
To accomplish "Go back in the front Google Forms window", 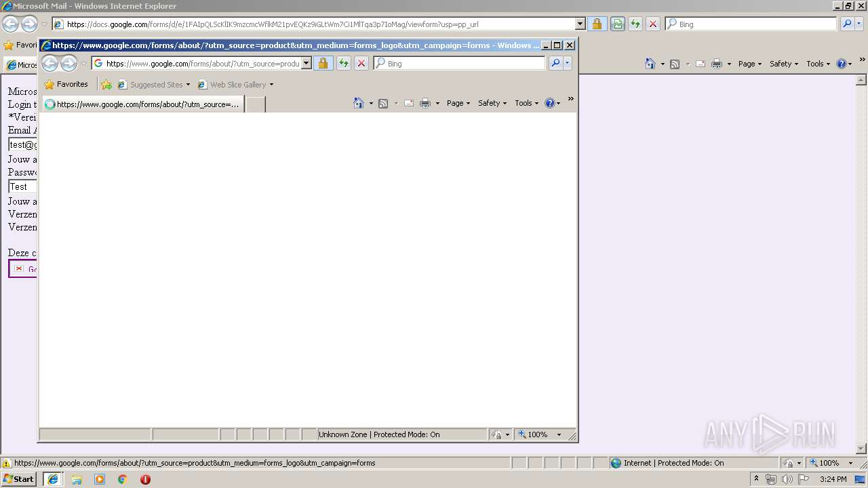I will 50,64.
